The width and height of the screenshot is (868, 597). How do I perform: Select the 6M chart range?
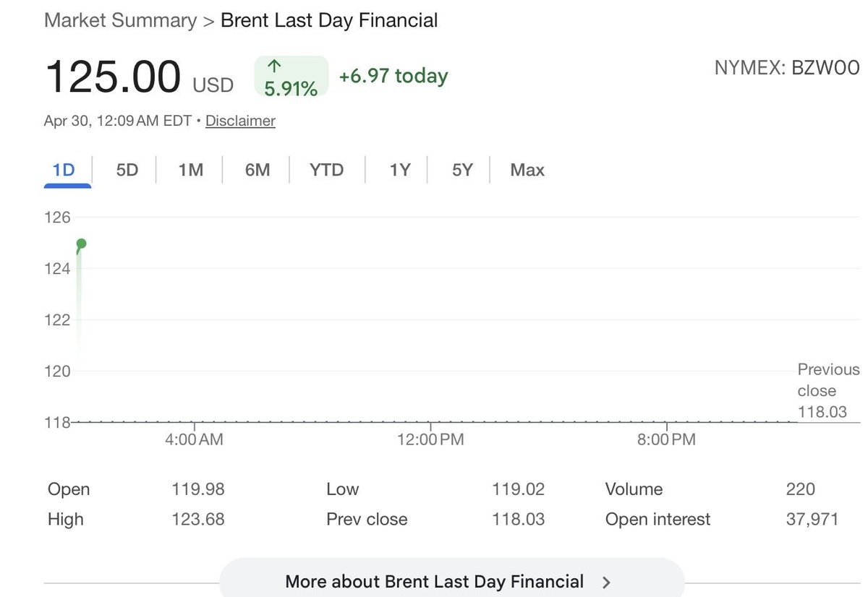[x=257, y=171]
